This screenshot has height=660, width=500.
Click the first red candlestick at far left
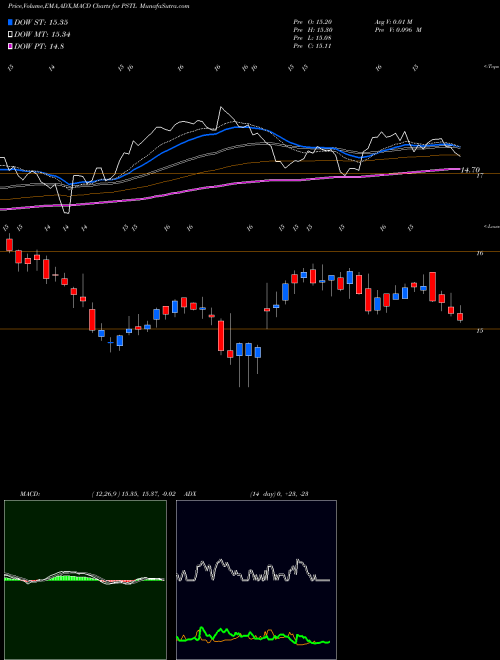(x=9, y=245)
